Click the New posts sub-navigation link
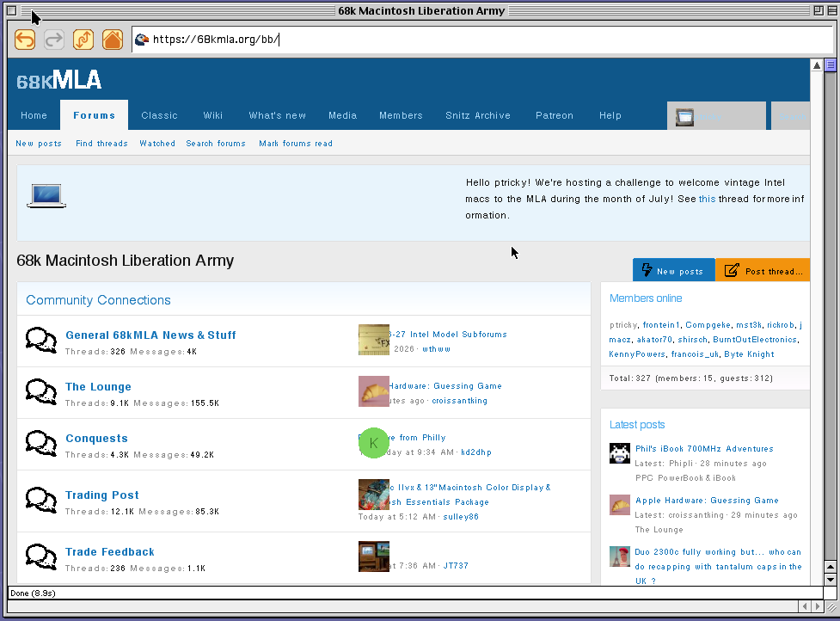This screenshot has width=840, height=621. coord(39,144)
